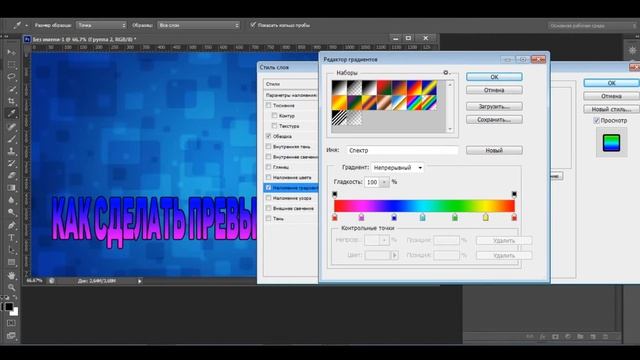Click the Загрузить button
Screen dimensions: 640x360
(x=494, y=107)
